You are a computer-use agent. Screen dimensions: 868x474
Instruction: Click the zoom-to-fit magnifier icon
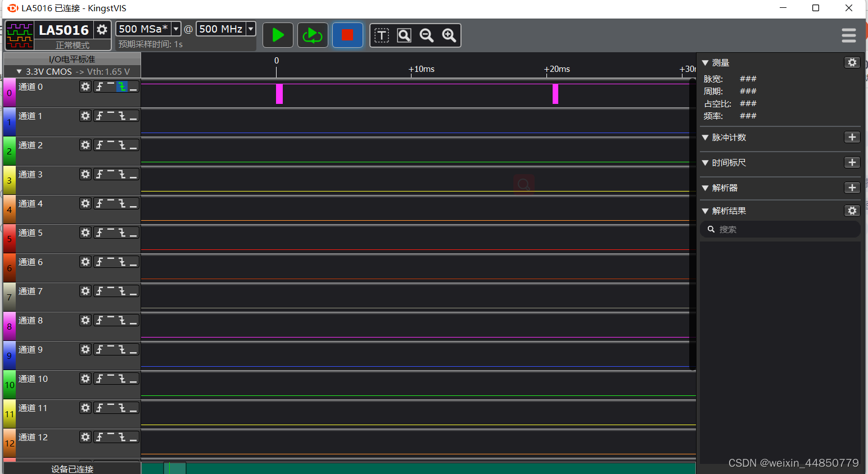[404, 35]
